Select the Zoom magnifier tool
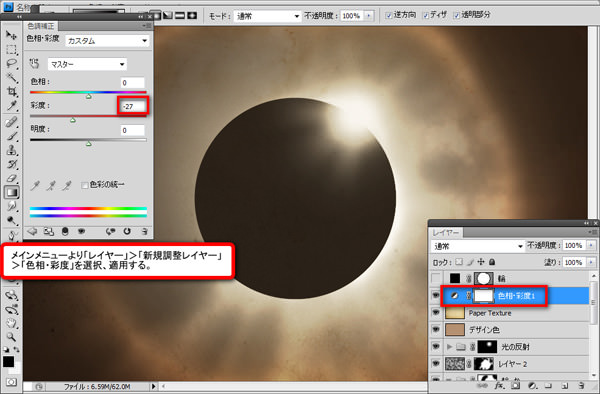Image resolution: width=600 pixels, height=394 pixels. [11, 337]
